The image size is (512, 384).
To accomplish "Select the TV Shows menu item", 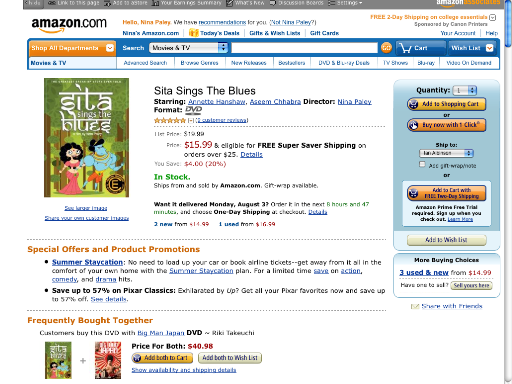I will pos(395,63).
